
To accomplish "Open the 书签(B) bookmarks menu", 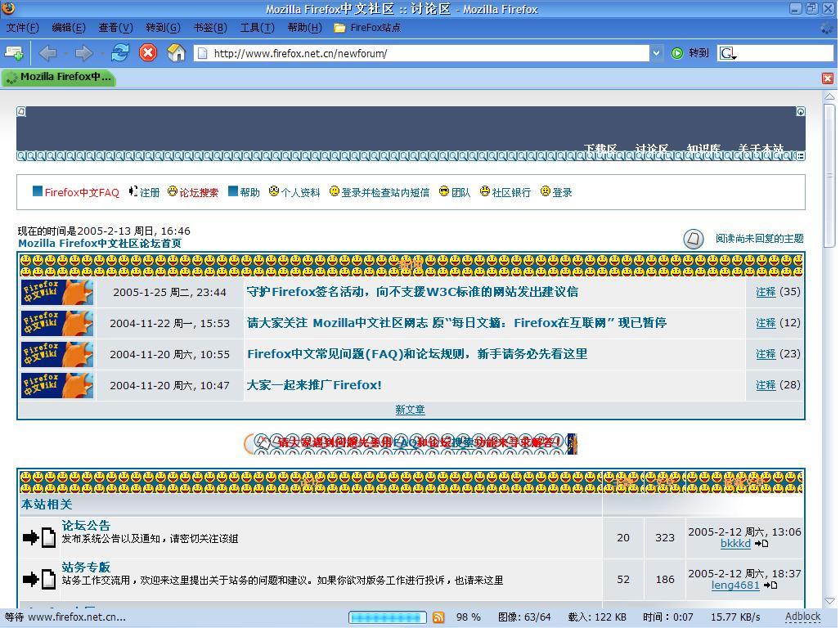I will [x=209, y=27].
